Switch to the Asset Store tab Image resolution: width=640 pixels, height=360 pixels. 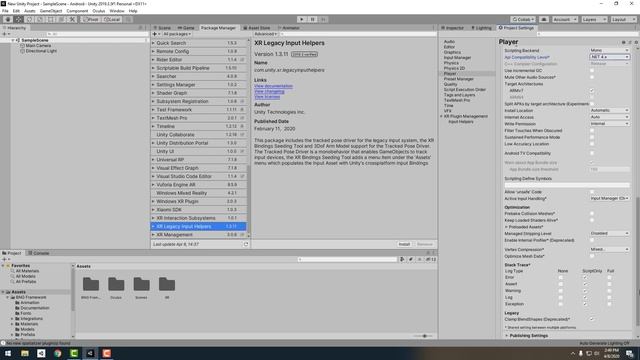click(x=257, y=28)
